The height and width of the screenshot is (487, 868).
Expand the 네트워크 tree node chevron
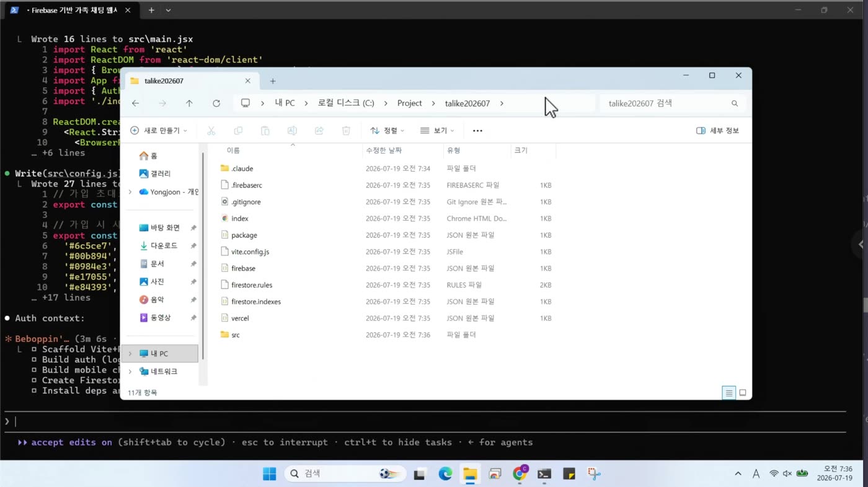(x=130, y=372)
